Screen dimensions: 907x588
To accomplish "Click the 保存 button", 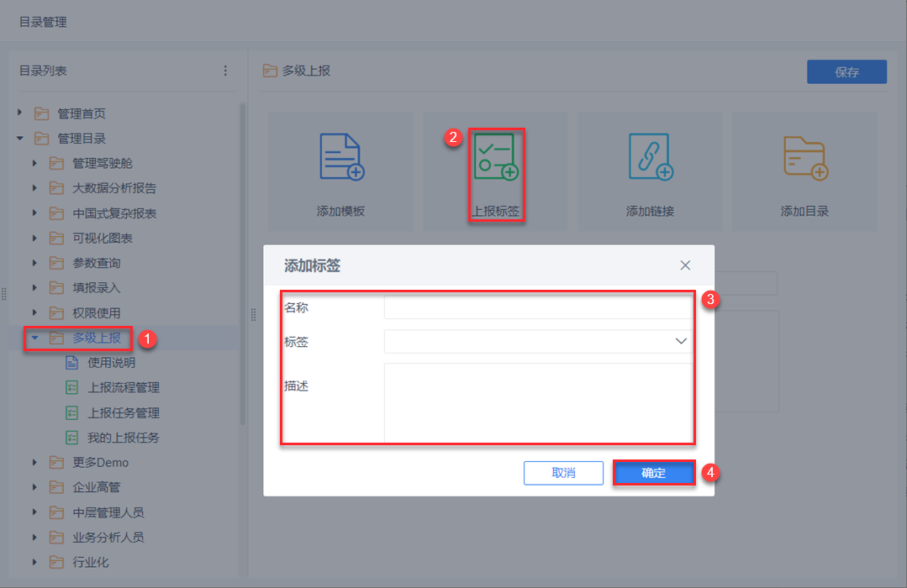I will click(846, 71).
